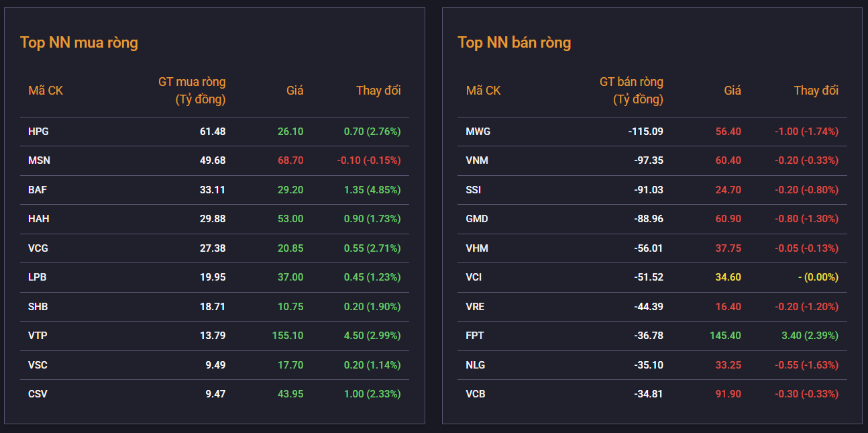The height and width of the screenshot is (433, 868).
Task: Click the VNM stock code
Action: tap(477, 160)
